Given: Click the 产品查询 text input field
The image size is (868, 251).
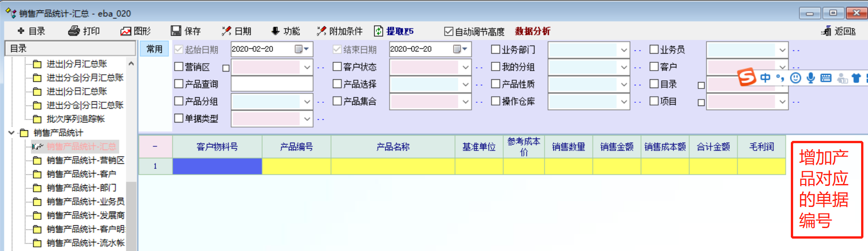Looking at the screenshot, I should pos(272,84).
